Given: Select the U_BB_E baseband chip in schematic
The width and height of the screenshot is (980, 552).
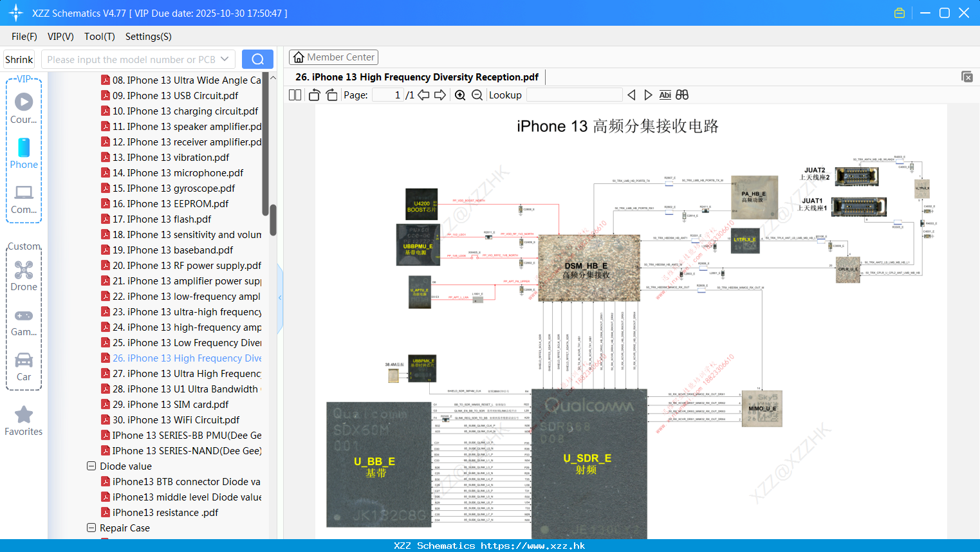Looking at the screenshot, I should tap(378, 464).
